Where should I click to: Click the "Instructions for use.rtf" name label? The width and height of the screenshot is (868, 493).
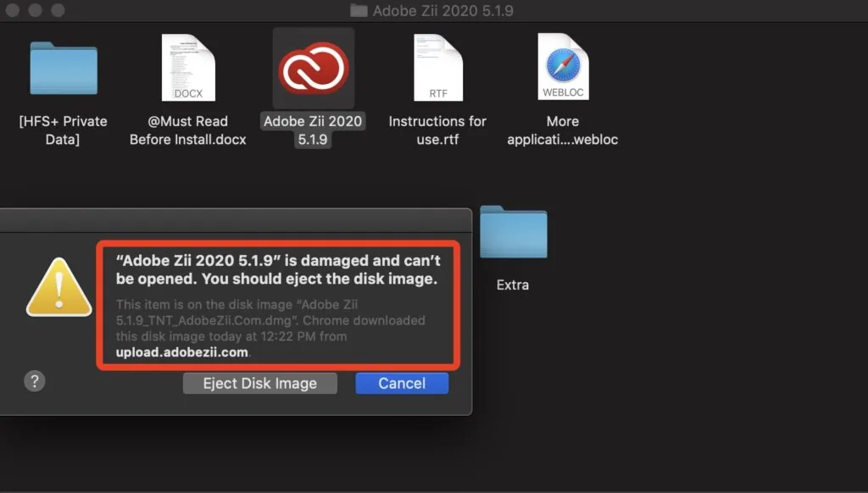click(437, 130)
